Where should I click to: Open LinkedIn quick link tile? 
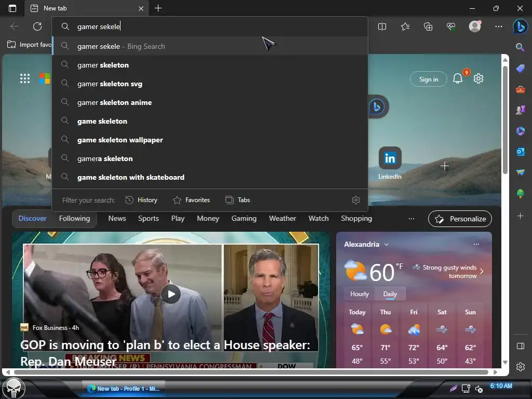390,163
